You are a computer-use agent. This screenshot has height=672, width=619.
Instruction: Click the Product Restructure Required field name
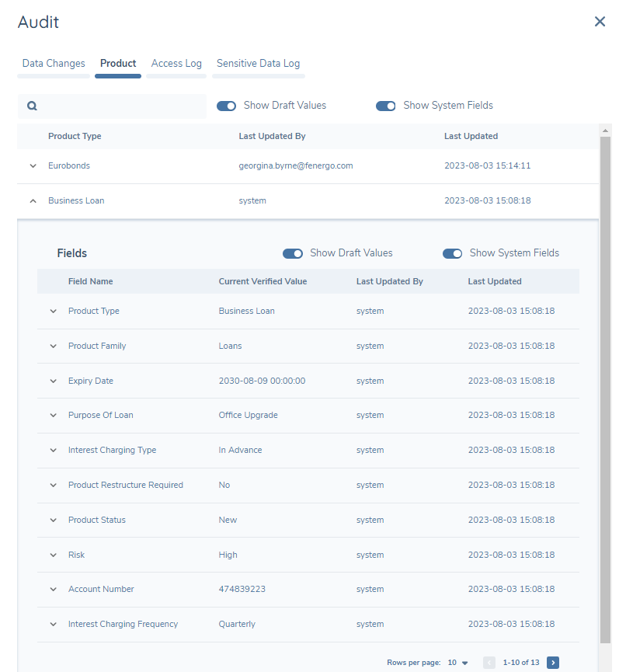click(x=126, y=486)
